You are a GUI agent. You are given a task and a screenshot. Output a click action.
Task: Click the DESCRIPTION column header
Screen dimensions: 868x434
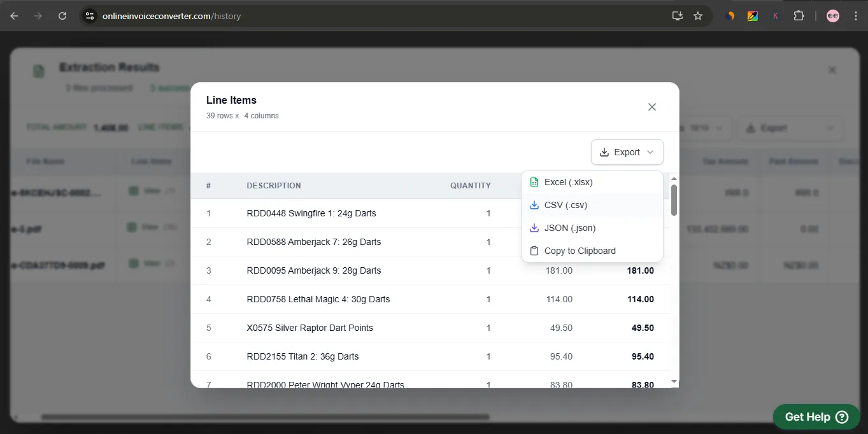274,186
